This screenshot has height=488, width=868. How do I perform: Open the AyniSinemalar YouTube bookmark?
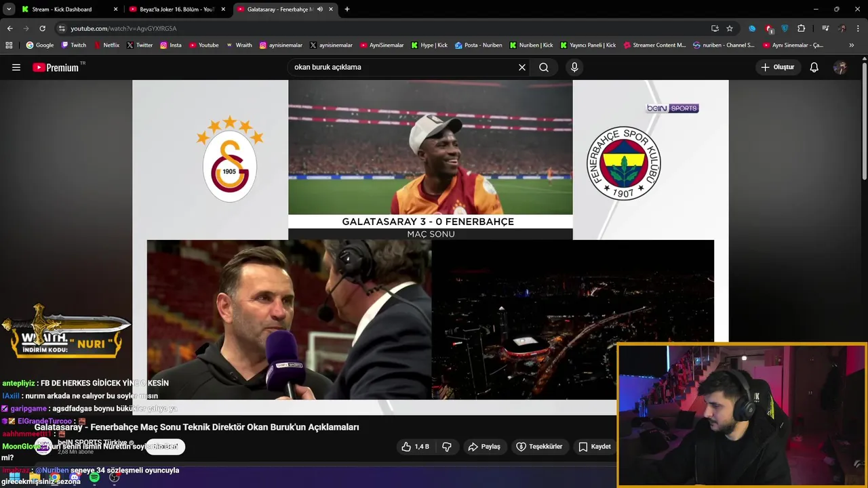pos(382,45)
